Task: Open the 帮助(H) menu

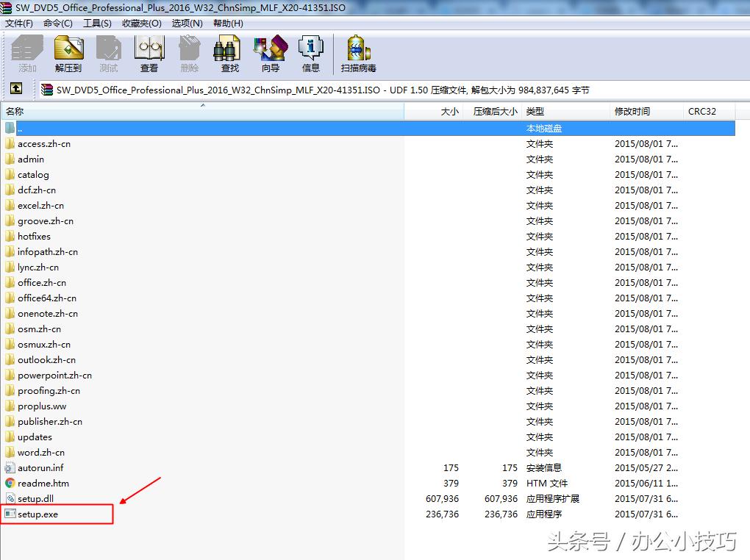Action: (228, 23)
